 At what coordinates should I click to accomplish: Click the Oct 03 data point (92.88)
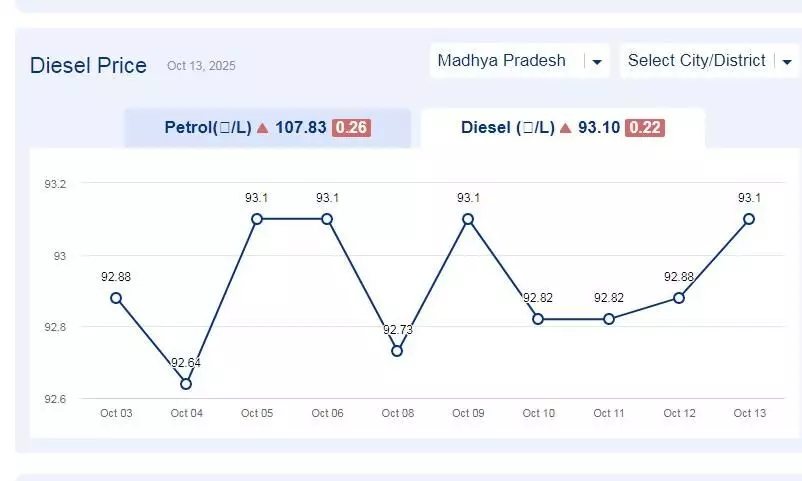point(116,298)
